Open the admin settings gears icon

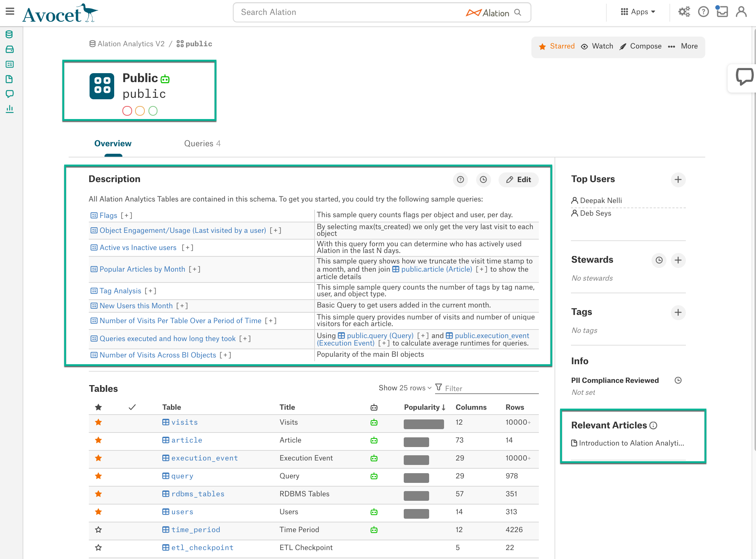(684, 12)
